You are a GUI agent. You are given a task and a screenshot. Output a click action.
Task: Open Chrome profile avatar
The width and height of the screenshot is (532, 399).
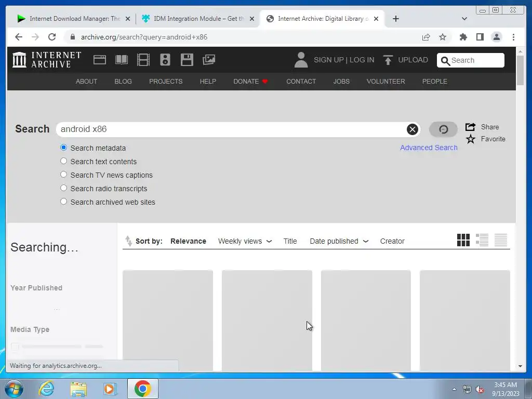(496, 37)
